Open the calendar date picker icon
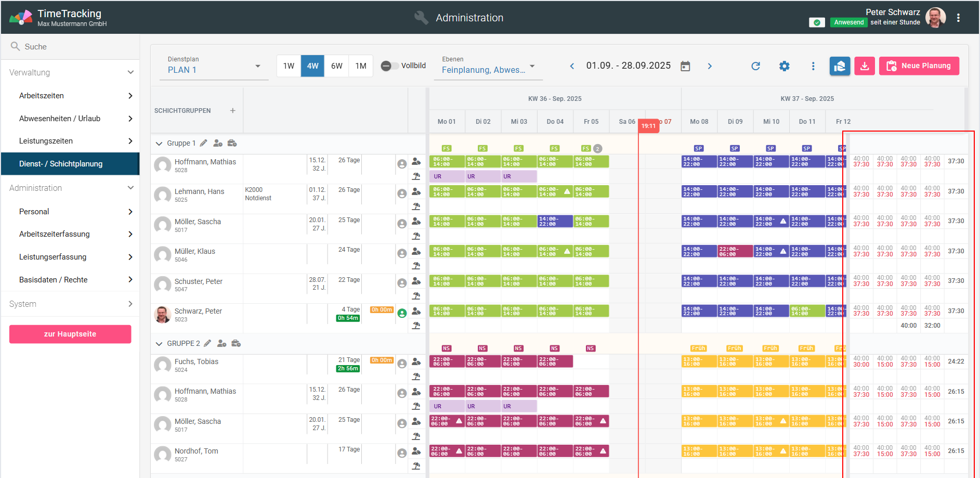Screen dimensions: 980x478 [685, 66]
